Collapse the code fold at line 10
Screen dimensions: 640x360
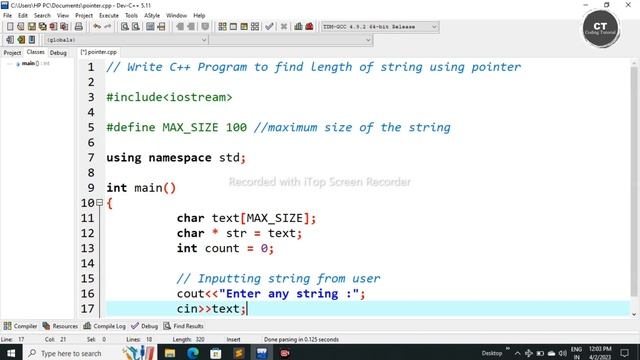[x=99, y=202]
